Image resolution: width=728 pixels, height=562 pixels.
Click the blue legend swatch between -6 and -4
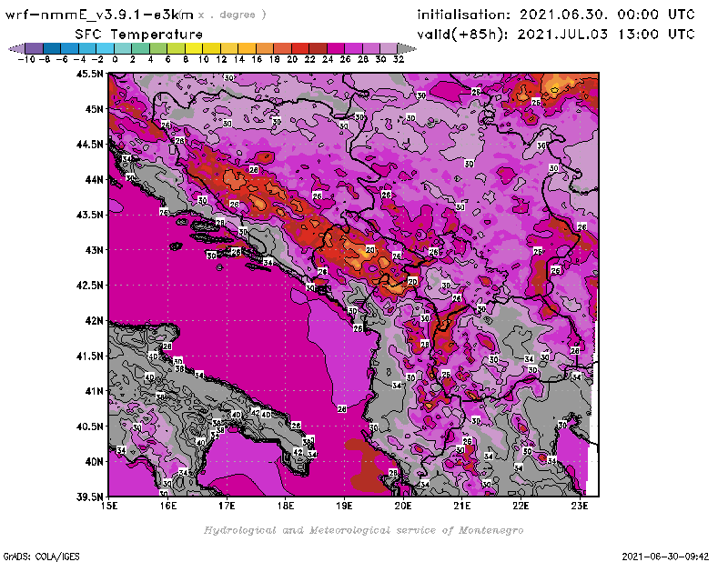click(70, 48)
